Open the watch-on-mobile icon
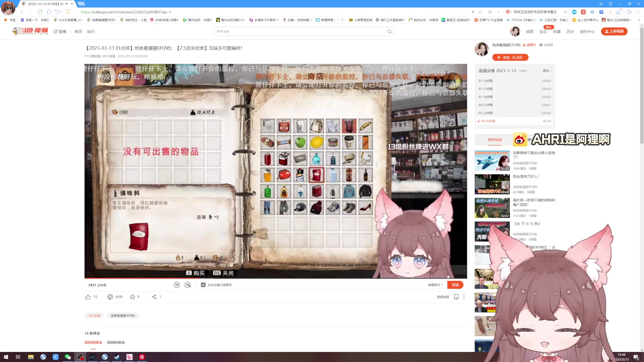 coord(456,297)
